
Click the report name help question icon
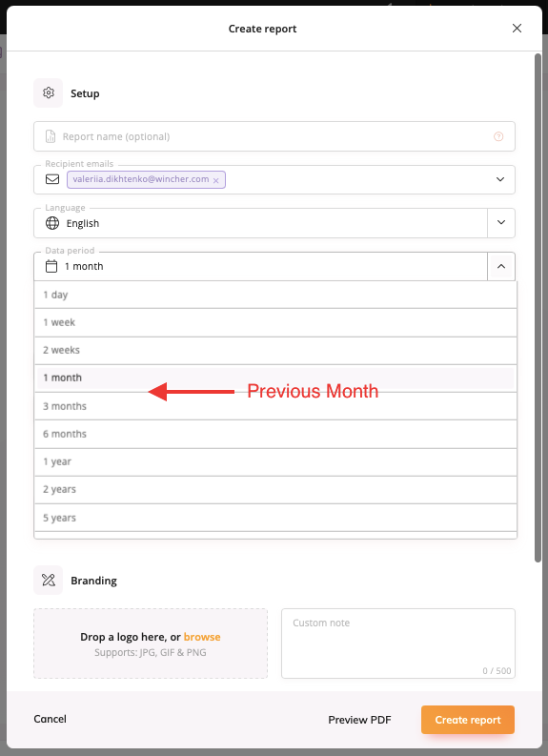pos(498,136)
